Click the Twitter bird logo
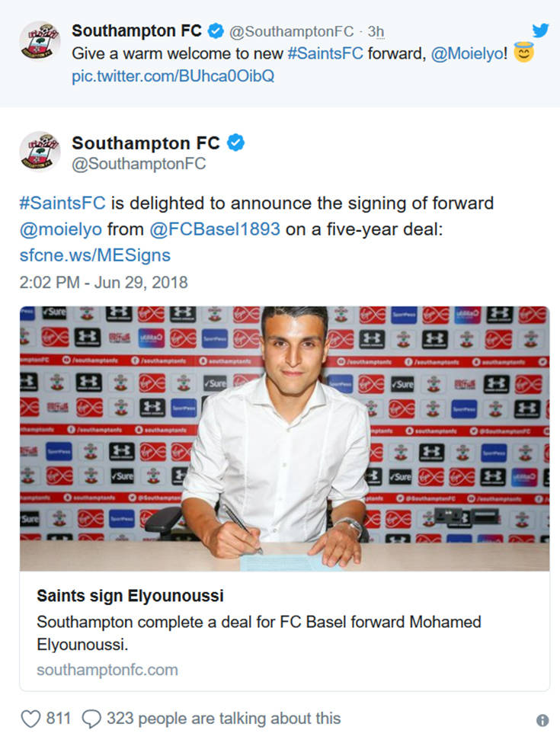560x743 pixels. click(540, 30)
